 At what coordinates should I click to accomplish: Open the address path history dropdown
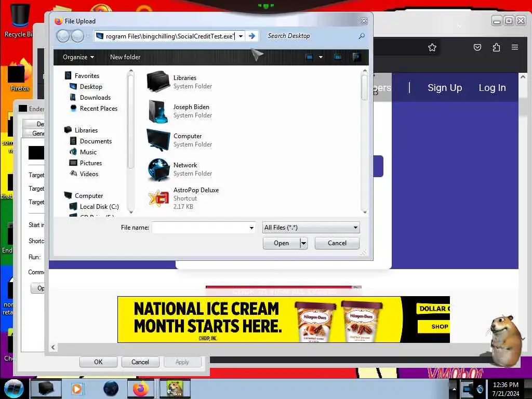click(241, 36)
